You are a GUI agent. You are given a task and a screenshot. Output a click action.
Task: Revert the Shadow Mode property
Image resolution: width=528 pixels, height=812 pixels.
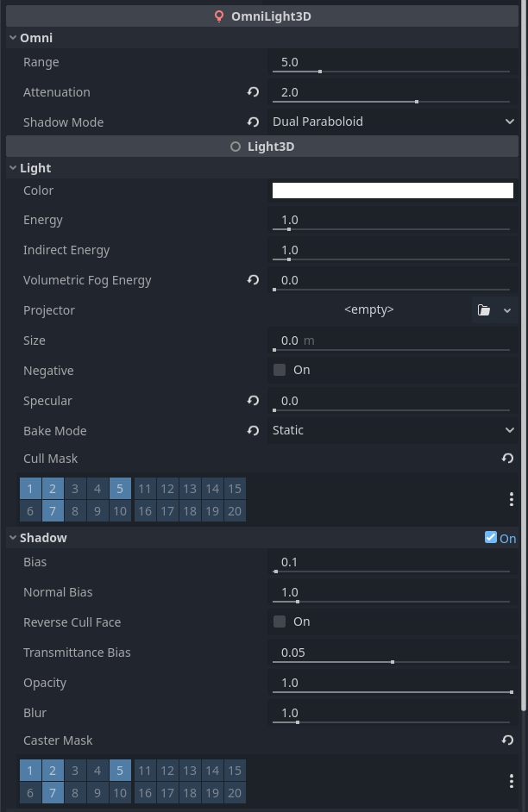pyautogui.click(x=253, y=122)
